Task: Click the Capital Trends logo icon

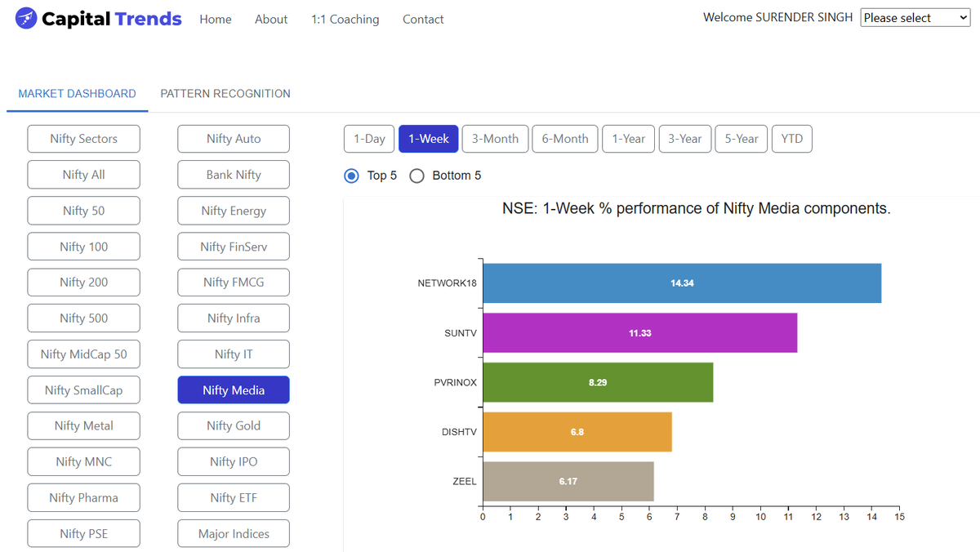Action: pyautogui.click(x=24, y=17)
